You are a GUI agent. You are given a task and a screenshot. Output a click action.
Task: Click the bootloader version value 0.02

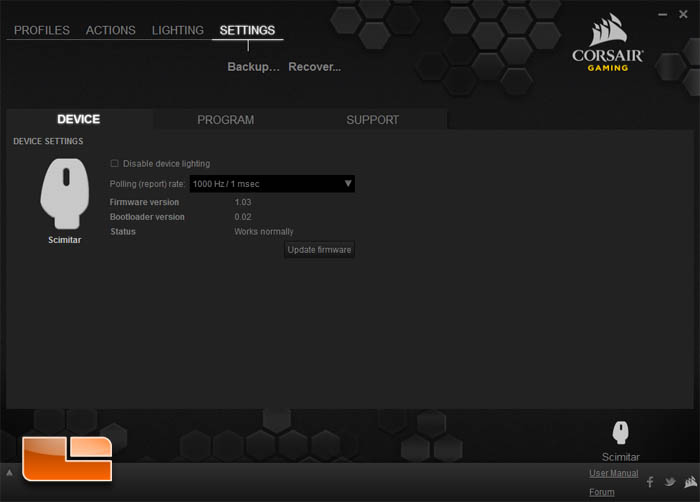click(243, 217)
